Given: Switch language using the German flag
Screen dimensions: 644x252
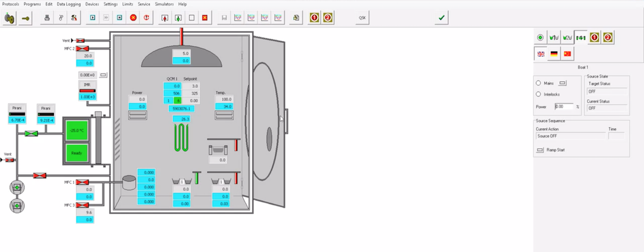Looking at the screenshot, I should click(x=554, y=53).
